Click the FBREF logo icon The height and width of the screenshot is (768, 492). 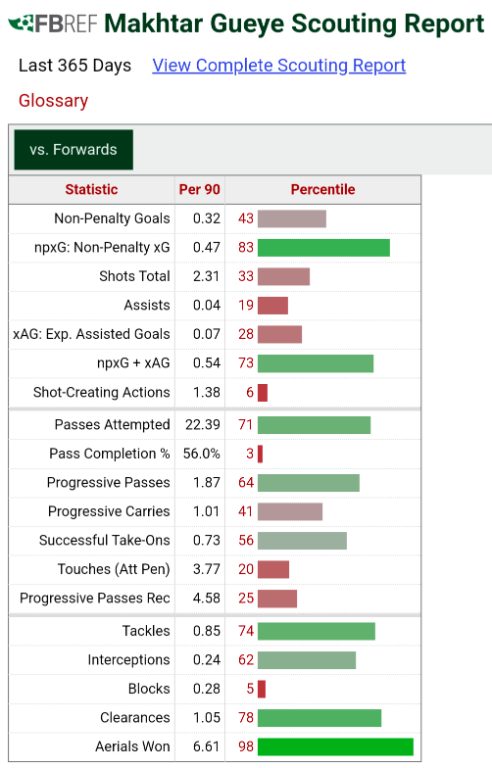[x=53, y=24]
